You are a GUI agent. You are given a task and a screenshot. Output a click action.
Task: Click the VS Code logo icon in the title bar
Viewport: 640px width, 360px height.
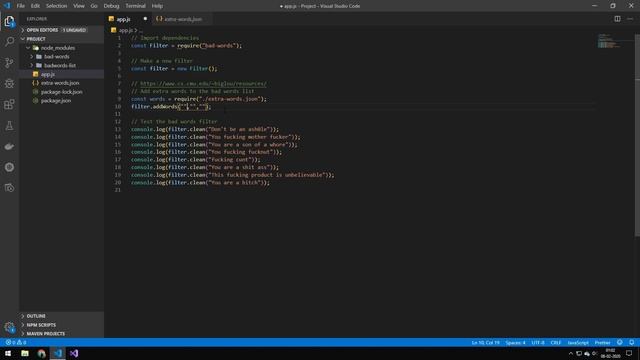click(7, 6)
